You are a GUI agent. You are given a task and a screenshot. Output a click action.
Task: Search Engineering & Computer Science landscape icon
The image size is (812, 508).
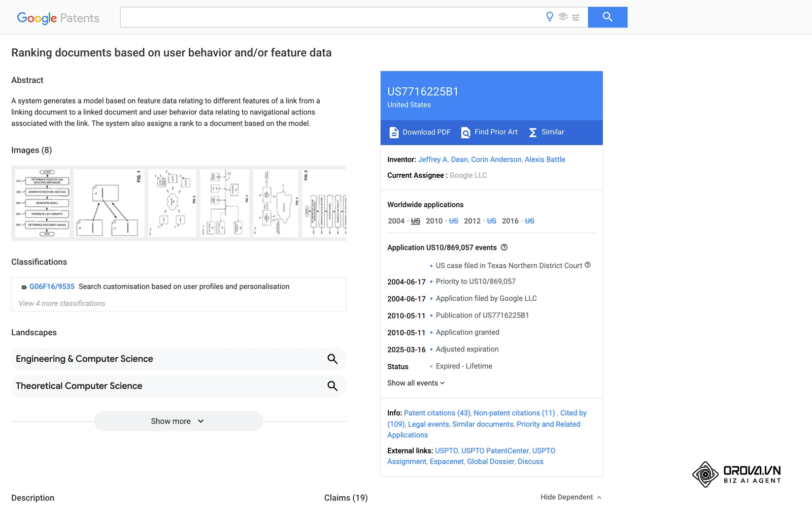point(332,359)
